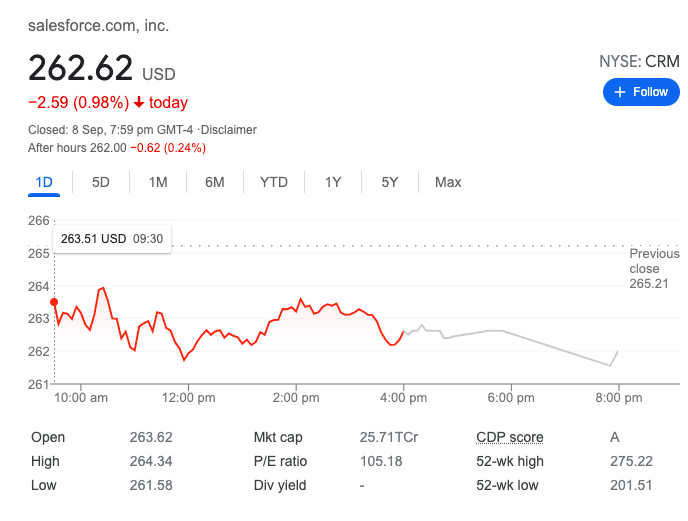
Task: Click the P/E ratio label
Action: click(x=280, y=461)
